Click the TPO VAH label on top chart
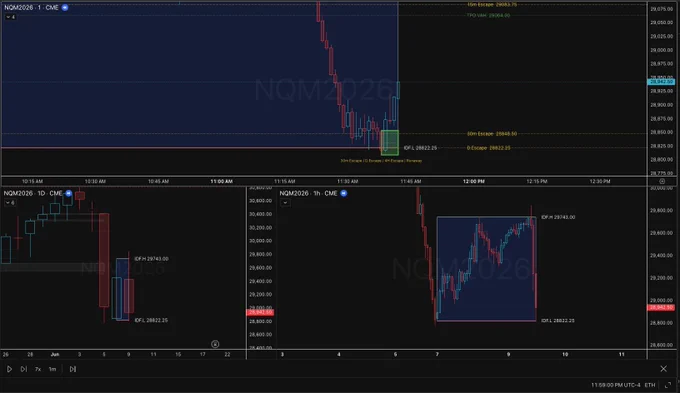Viewport: 680px width, 393px height. pos(488,16)
